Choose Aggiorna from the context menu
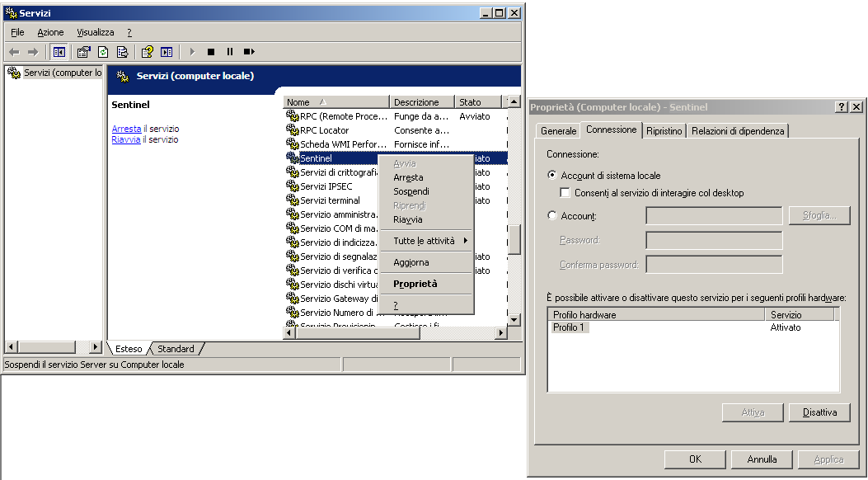 [x=425, y=262]
